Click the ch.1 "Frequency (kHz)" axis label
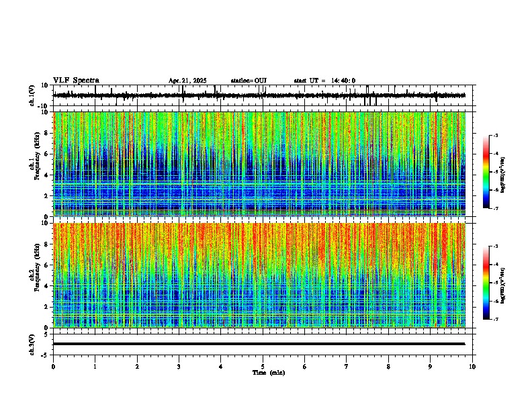This screenshot has height=411, width=532. (37, 156)
